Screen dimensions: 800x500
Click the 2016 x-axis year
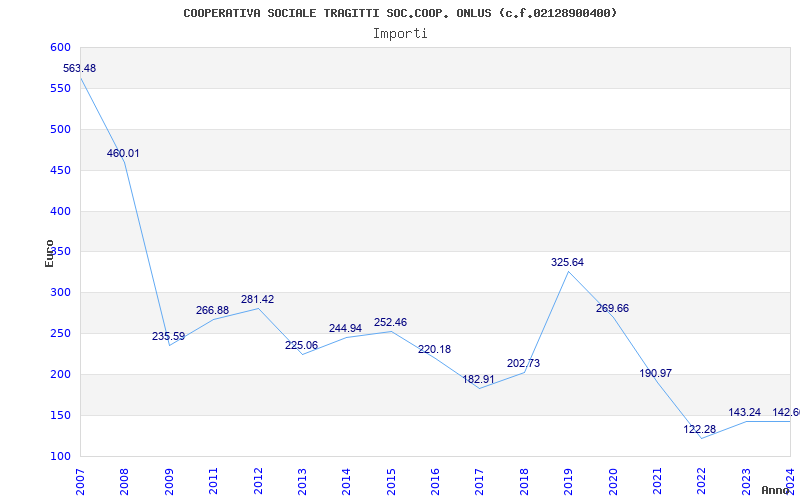(435, 482)
